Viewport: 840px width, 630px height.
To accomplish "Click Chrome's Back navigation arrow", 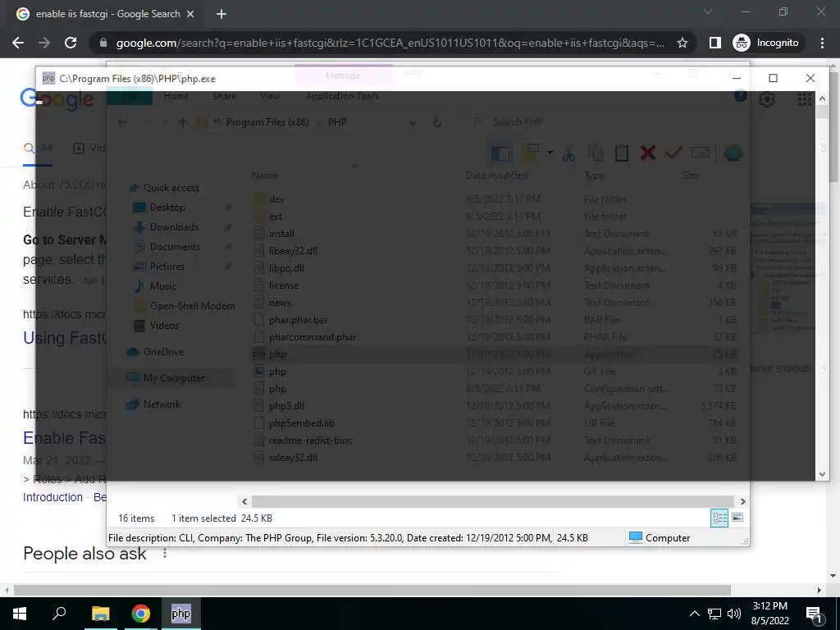I will (x=18, y=43).
